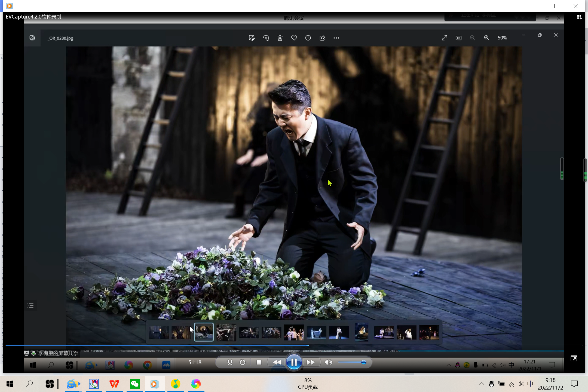Image resolution: width=588 pixels, height=392 pixels.
Task: Click the rewind button
Action: pos(277,362)
